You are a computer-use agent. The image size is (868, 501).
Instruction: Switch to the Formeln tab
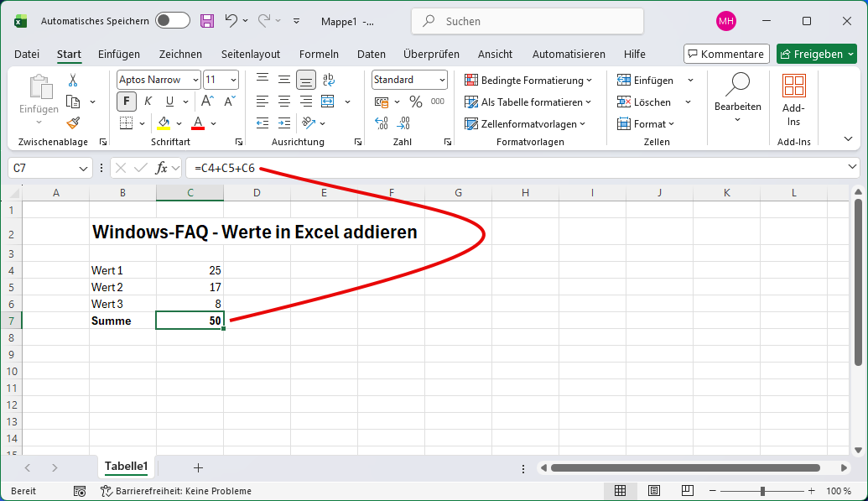tap(319, 54)
